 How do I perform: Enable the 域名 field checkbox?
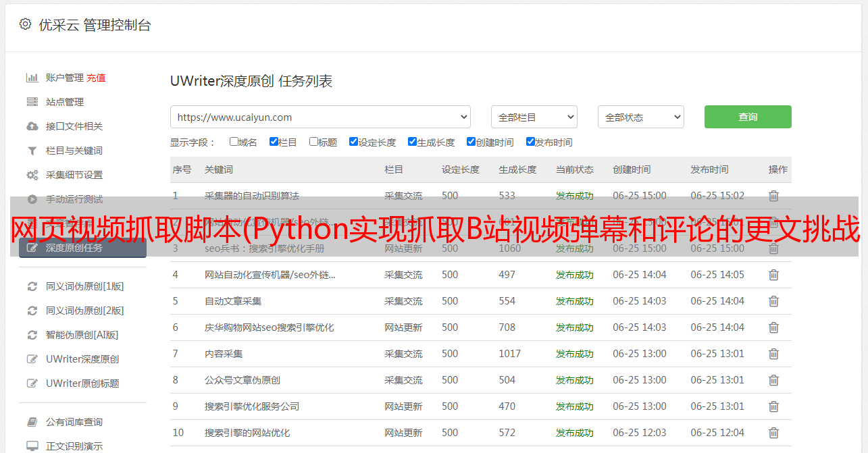(234, 142)
